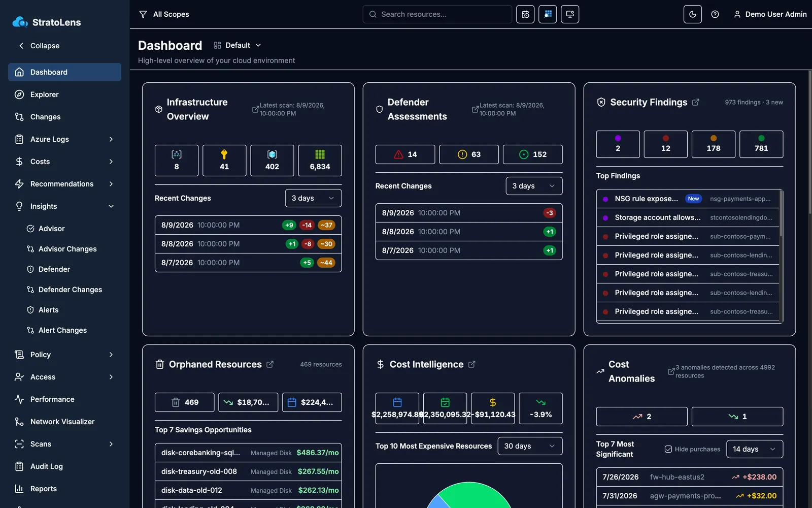The image size is (812, 508).
Task: Open Reports page
Action: click(x=64, y=489)
